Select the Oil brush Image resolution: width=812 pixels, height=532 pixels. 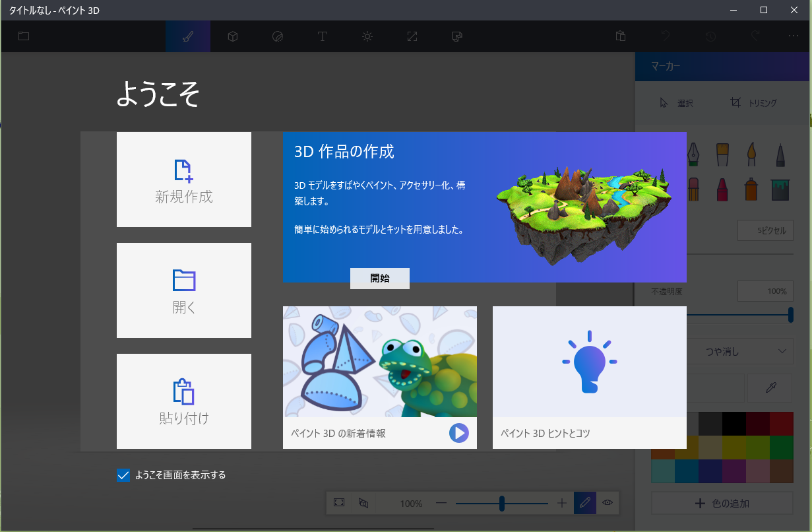click(722, 154)
